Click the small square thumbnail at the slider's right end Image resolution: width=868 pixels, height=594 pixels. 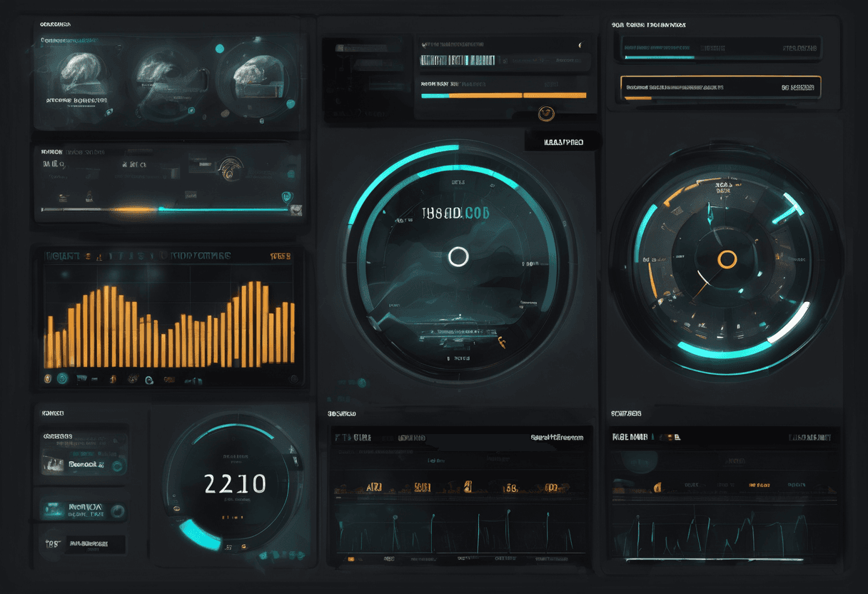(296, 210)
